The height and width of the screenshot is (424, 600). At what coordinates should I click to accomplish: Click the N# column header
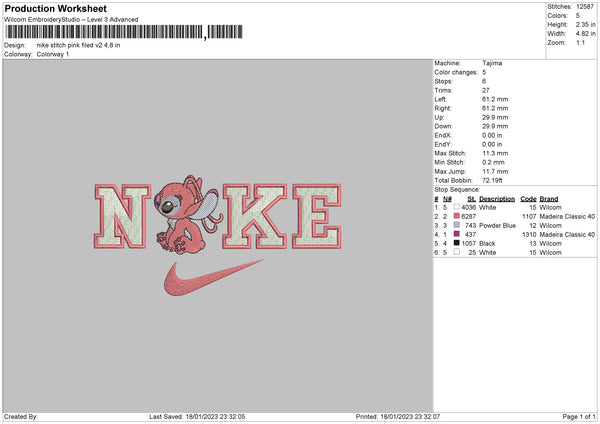[447, 199]
